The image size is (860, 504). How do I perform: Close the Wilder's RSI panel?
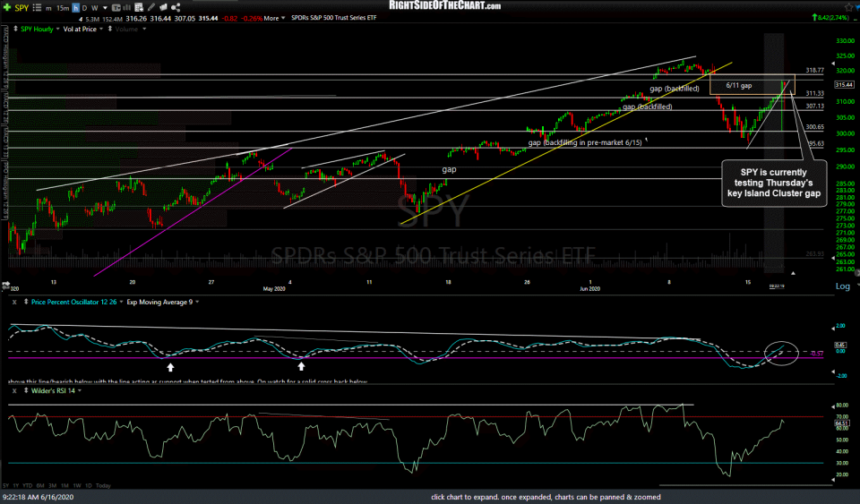14,390
